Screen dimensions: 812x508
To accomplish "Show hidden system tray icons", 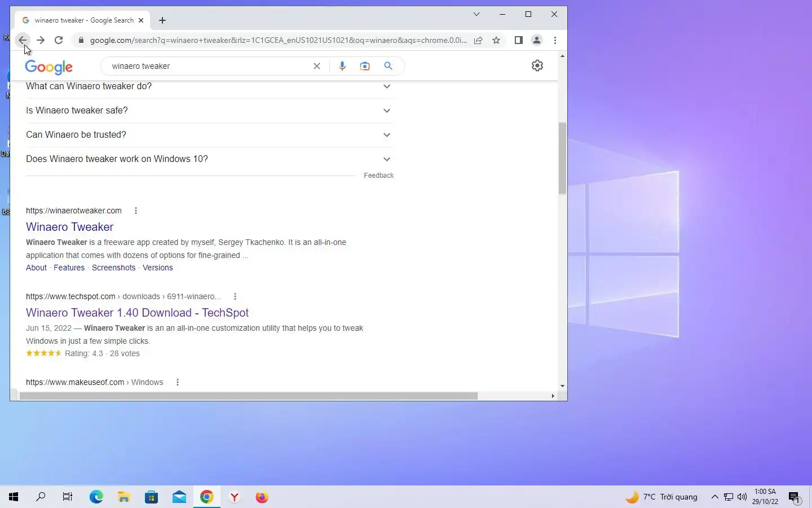I will [x=714, y=497].
